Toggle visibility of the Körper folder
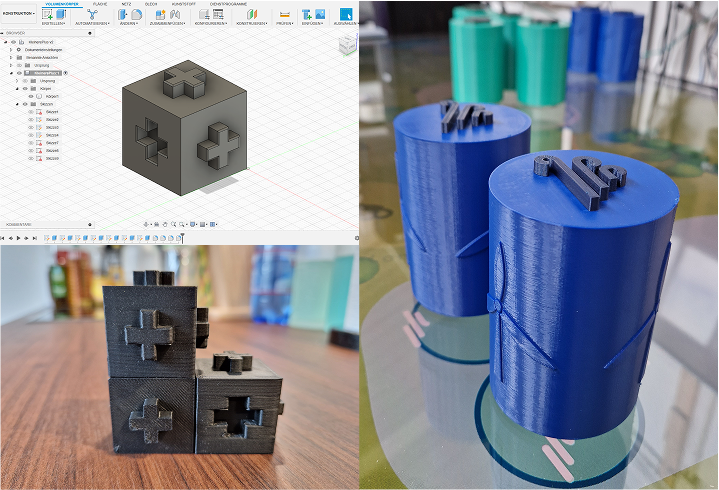Screen dimensions: 719x490 pos(26,88)
